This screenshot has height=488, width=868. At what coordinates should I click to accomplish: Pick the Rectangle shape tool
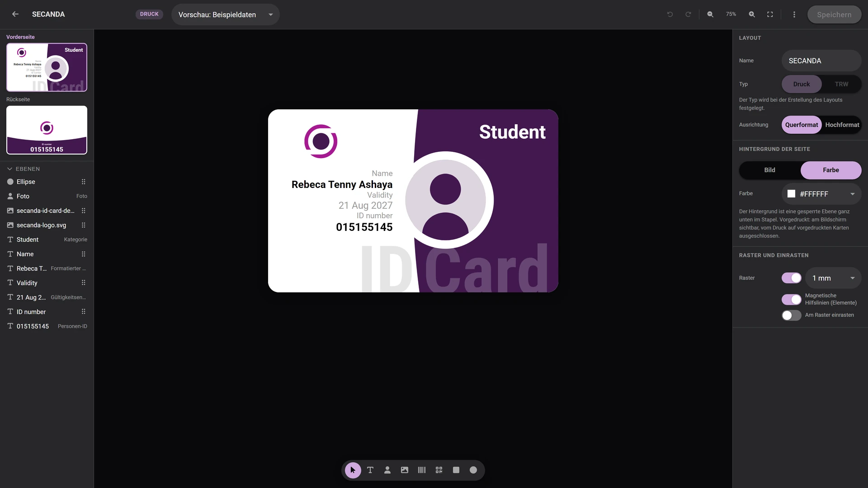coord(456,470)
